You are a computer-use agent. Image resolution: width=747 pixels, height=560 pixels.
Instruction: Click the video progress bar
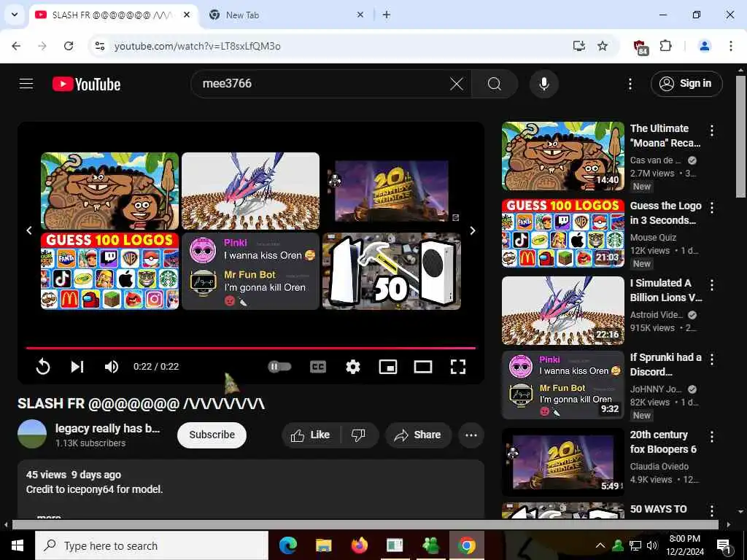coord(251,348)
